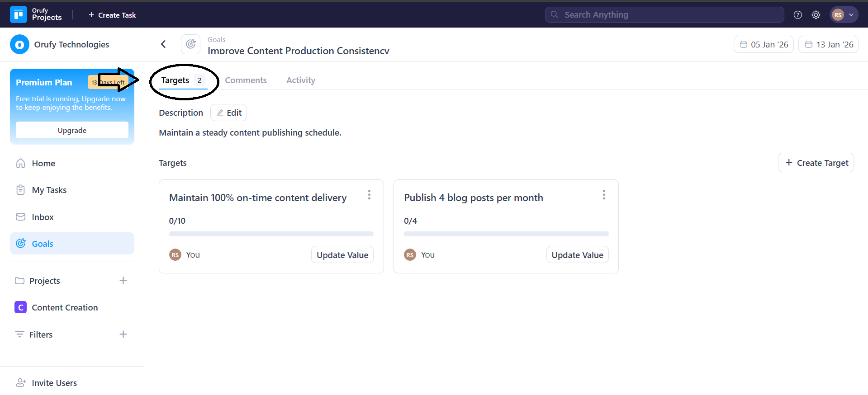
Task: Open settings gear icon in top bar
Action: (816, 15)
